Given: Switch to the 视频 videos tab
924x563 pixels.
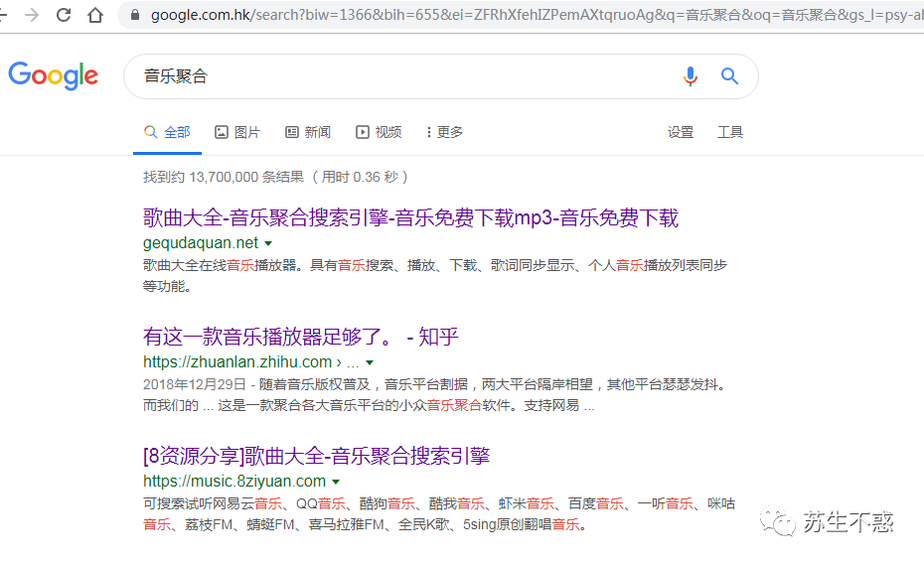Looking at the screenshot, I should point(379,132).
